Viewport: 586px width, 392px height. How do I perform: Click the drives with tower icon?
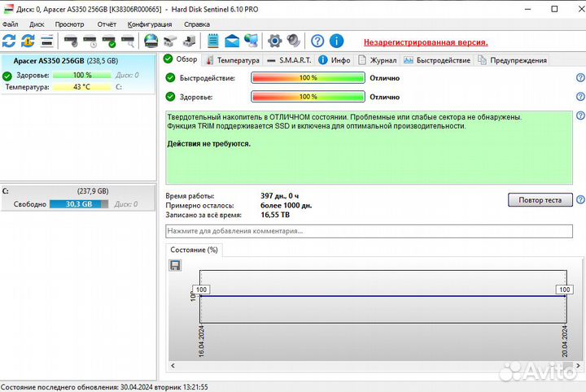(x=190, y=41)
